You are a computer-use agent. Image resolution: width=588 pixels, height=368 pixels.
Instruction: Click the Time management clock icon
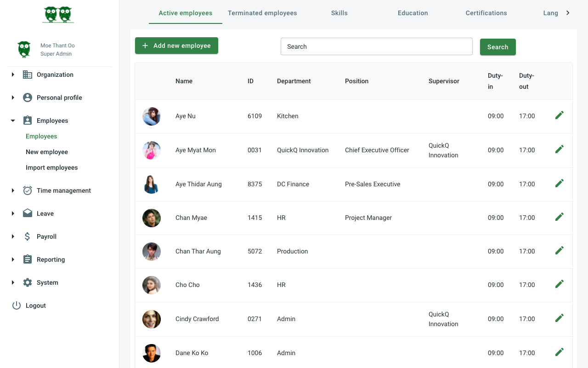point(28,190)
